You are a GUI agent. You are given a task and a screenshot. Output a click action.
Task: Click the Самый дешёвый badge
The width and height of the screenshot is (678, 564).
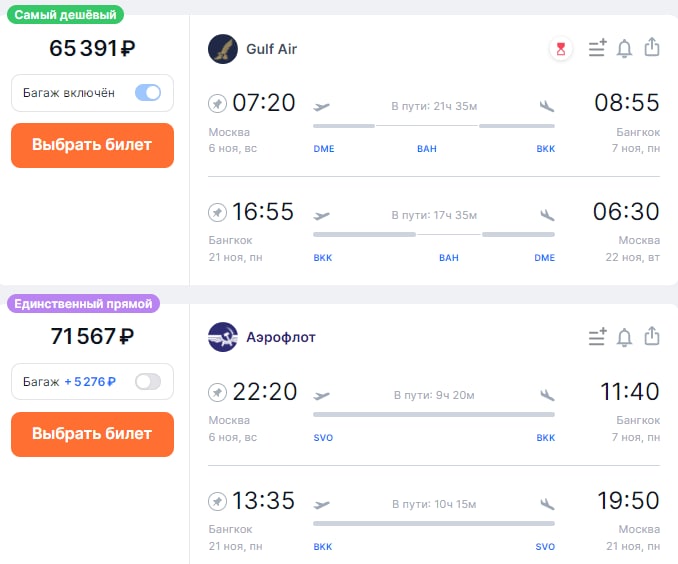65,15
